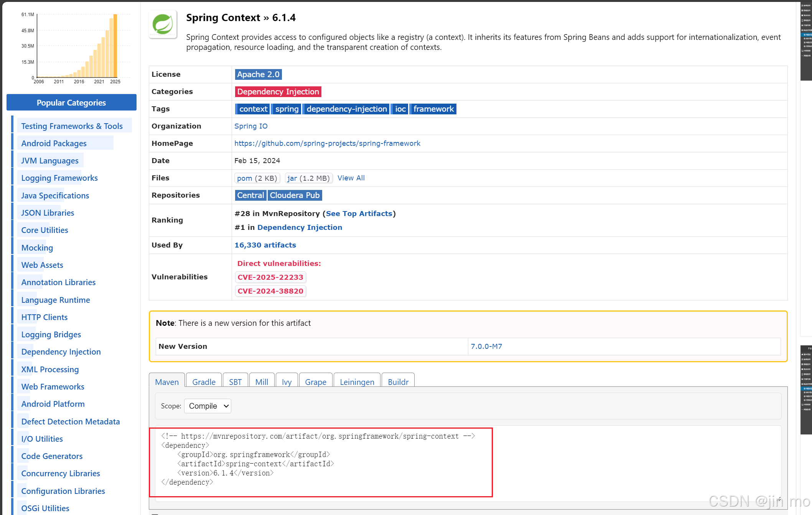Open Defect Detection Metadata category

(71, 422)
